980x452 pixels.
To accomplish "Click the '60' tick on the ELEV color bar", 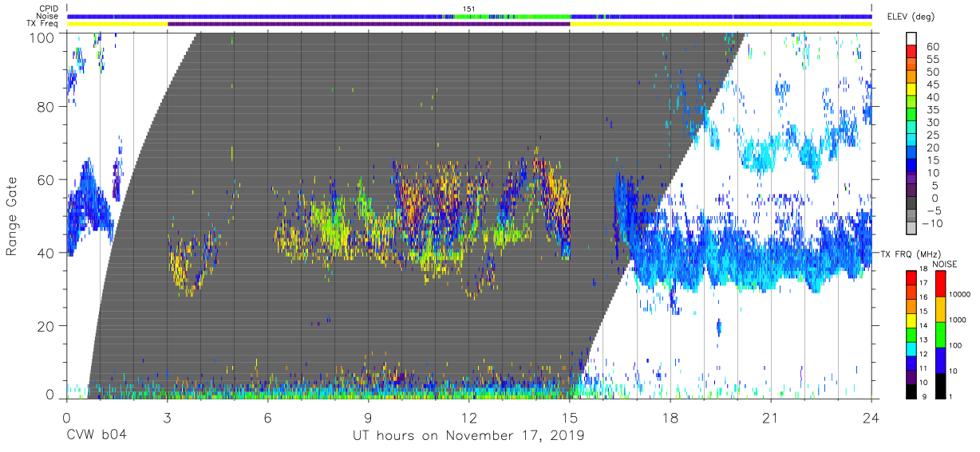I will 931,46.
